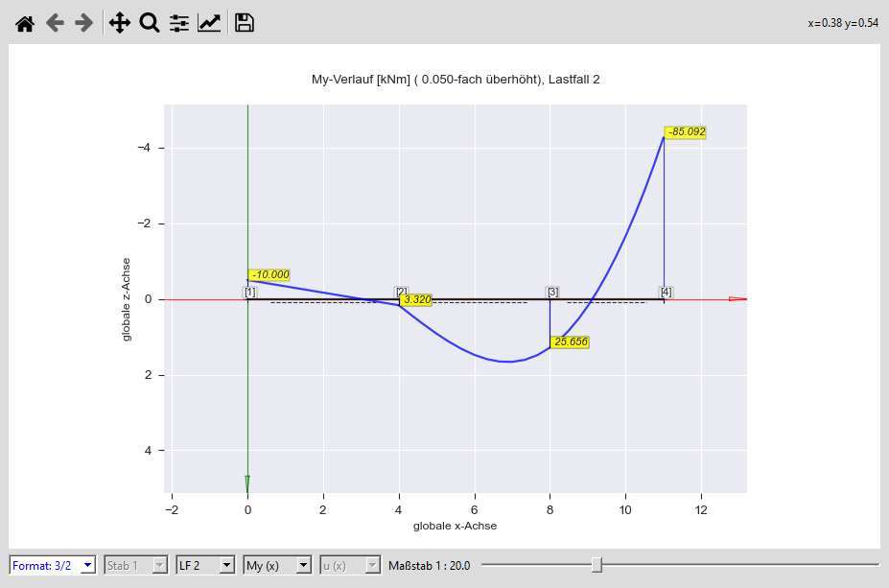The height and width of the screenshot is (588, 889).
Task: Activate the Pan axes tool
Action: 120,23
